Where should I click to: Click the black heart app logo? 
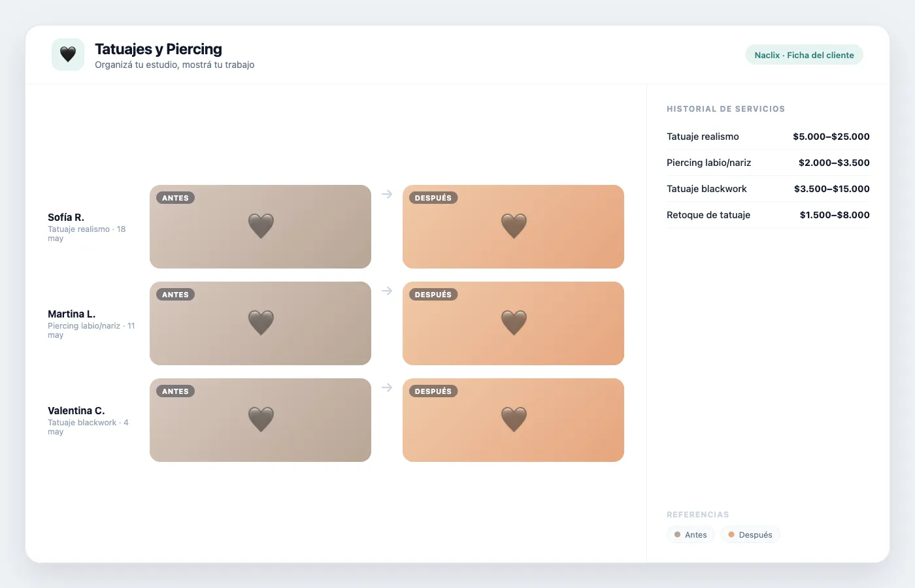click(68, 54)
